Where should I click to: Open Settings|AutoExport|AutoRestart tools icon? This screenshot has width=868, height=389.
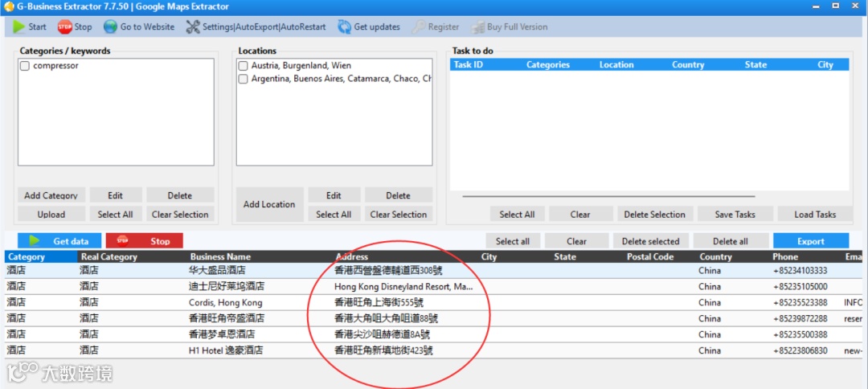click(x=193, y=27)
